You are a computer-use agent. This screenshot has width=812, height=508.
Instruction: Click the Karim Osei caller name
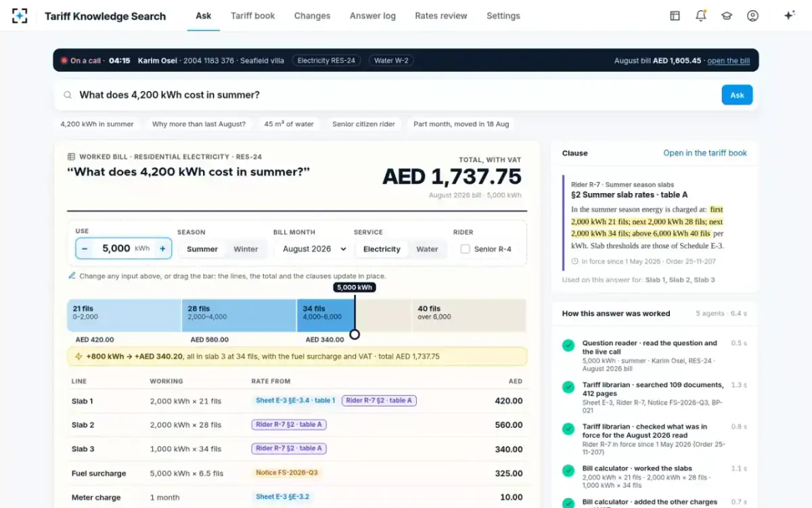click(x=157, y=60)
